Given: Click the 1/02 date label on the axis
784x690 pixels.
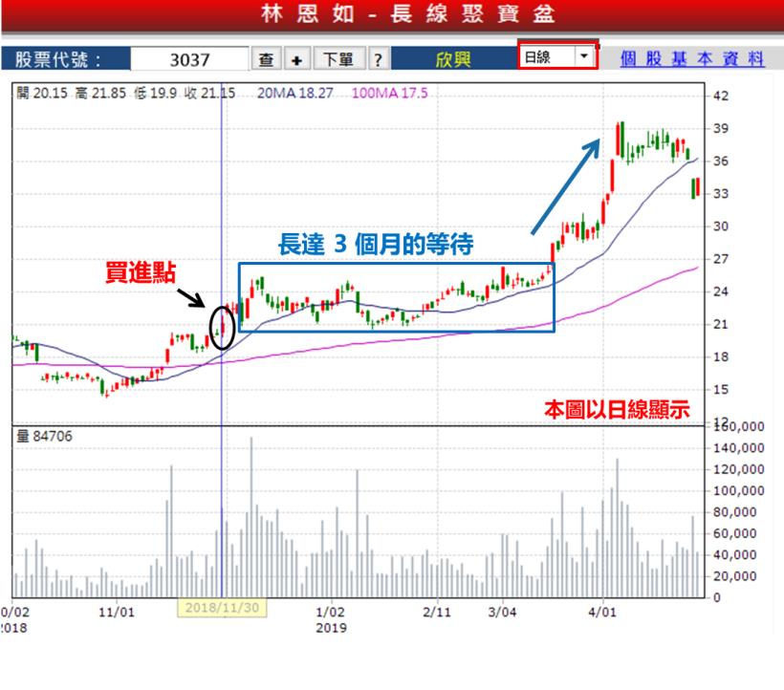Looking at the screenshot, I should [331, 612].
